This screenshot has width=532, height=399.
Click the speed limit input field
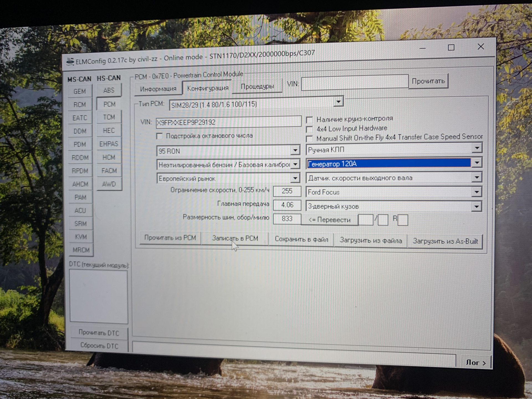287,191
